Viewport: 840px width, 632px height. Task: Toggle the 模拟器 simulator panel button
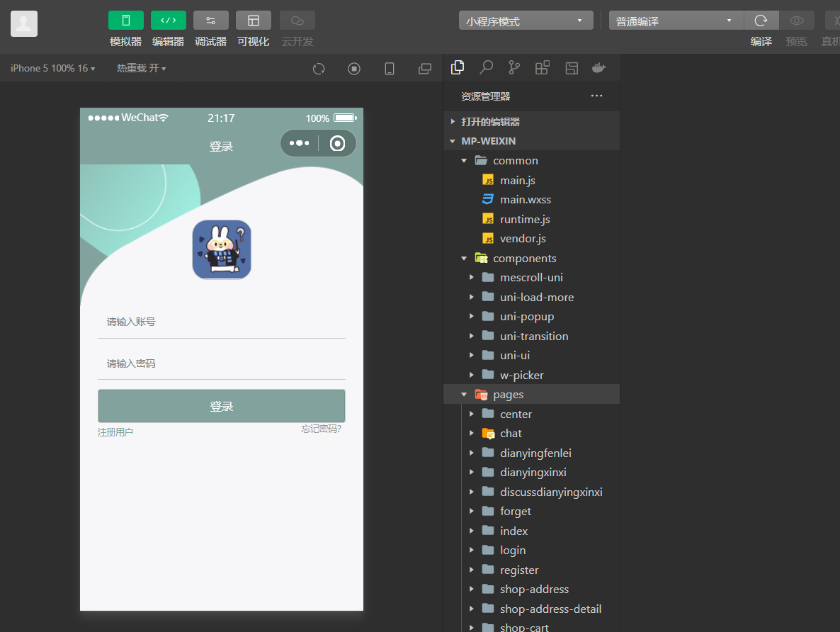click(126, 21)
